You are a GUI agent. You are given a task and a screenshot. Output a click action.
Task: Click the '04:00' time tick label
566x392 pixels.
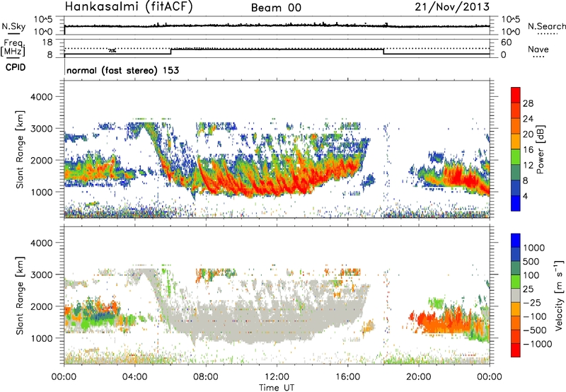(134, 377)
